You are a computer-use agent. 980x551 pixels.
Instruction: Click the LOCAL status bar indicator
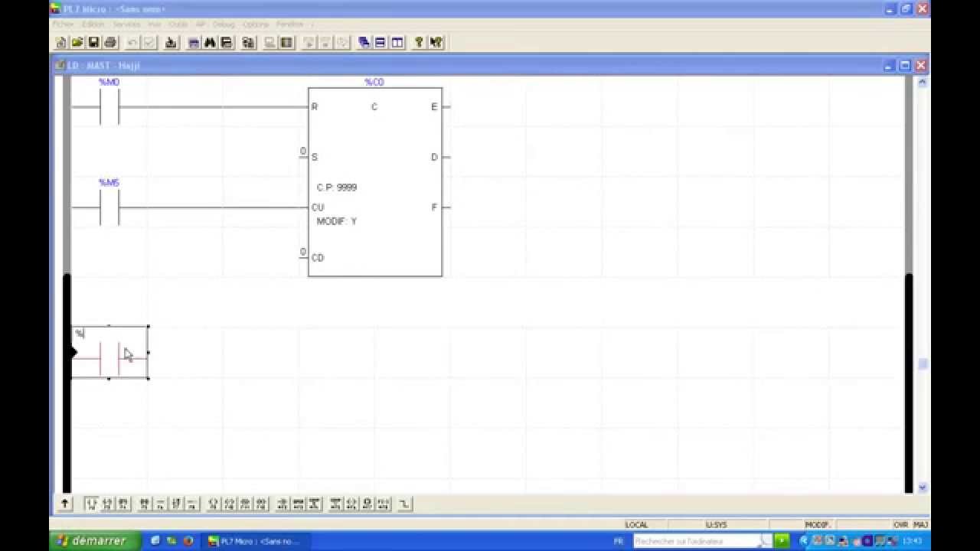point(636,525)
